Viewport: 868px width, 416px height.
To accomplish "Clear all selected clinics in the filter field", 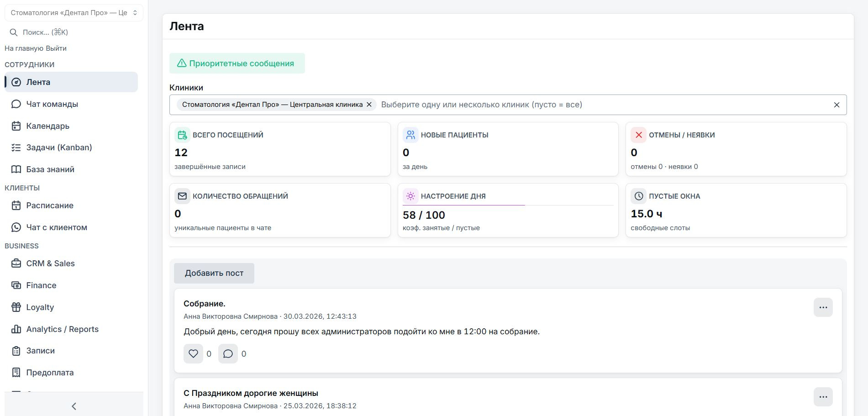I will tap(836, 105).
